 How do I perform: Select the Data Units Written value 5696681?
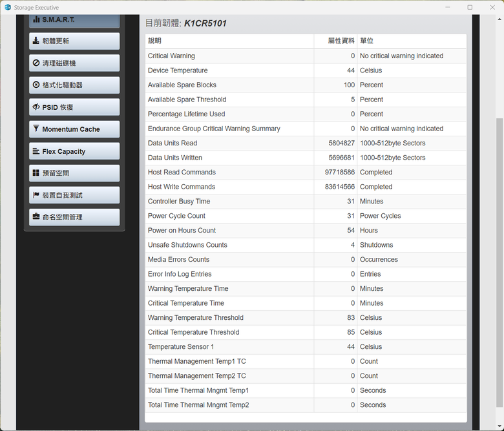point(341,158)
